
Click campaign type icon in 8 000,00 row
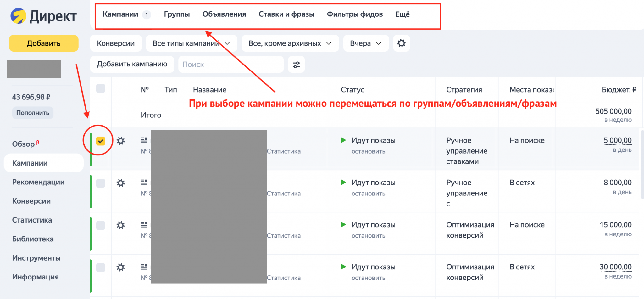pyautogui.click(x=144, y=182)
